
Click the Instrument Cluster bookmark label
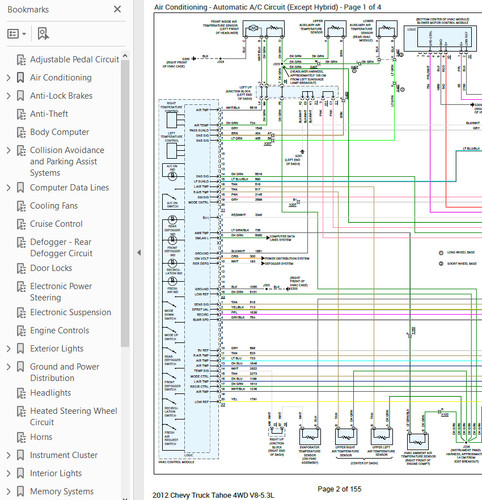click(64, 455)
